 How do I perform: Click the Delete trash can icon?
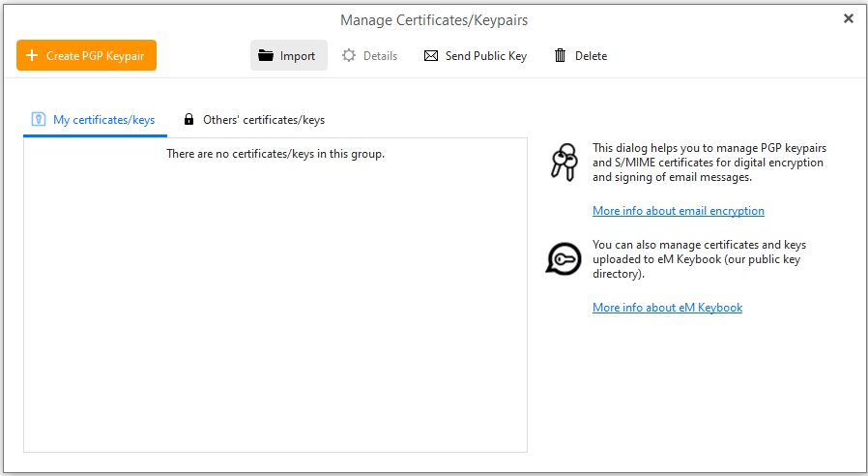(x=561, y=55)
